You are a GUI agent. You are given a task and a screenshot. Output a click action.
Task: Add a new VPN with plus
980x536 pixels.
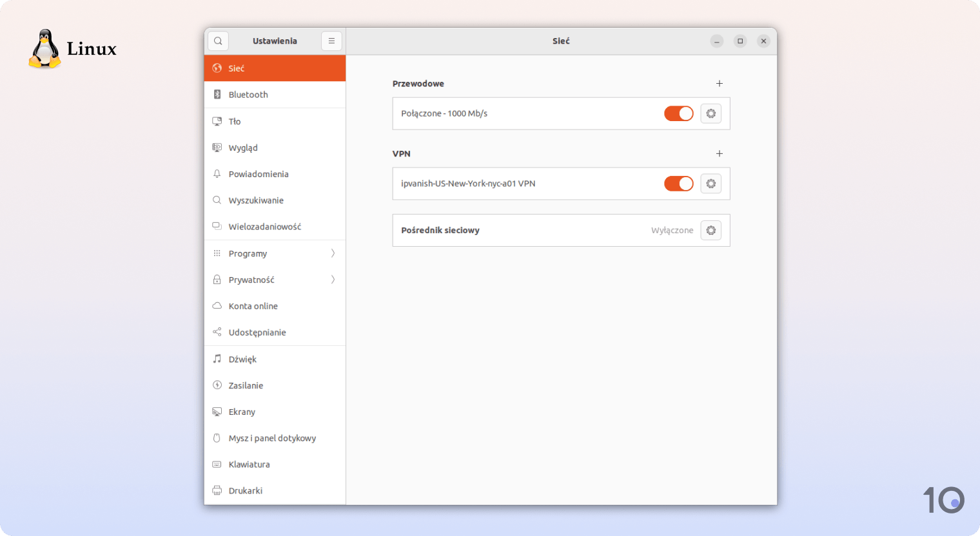pyautogui.click(x=720, y=154)
